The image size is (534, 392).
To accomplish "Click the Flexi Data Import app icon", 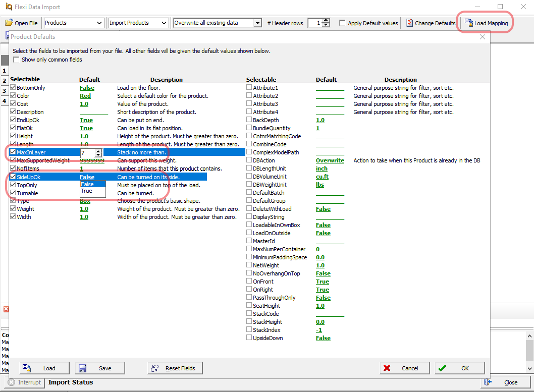I will [9, 7].
